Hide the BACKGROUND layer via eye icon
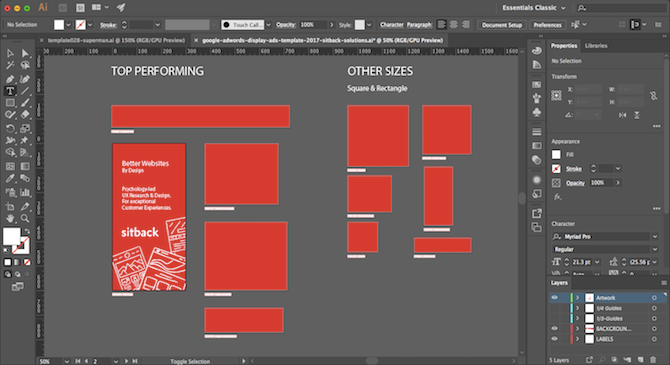This screenshot has height=365, width=670. pos(555,329)
